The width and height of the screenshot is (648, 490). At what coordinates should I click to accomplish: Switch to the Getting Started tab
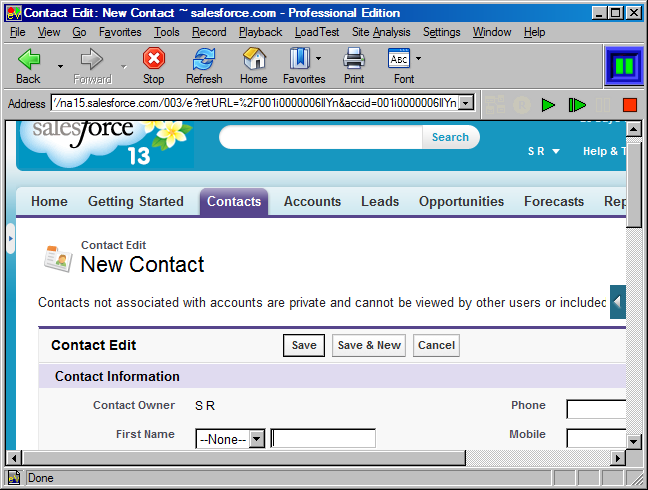point(136,201)
